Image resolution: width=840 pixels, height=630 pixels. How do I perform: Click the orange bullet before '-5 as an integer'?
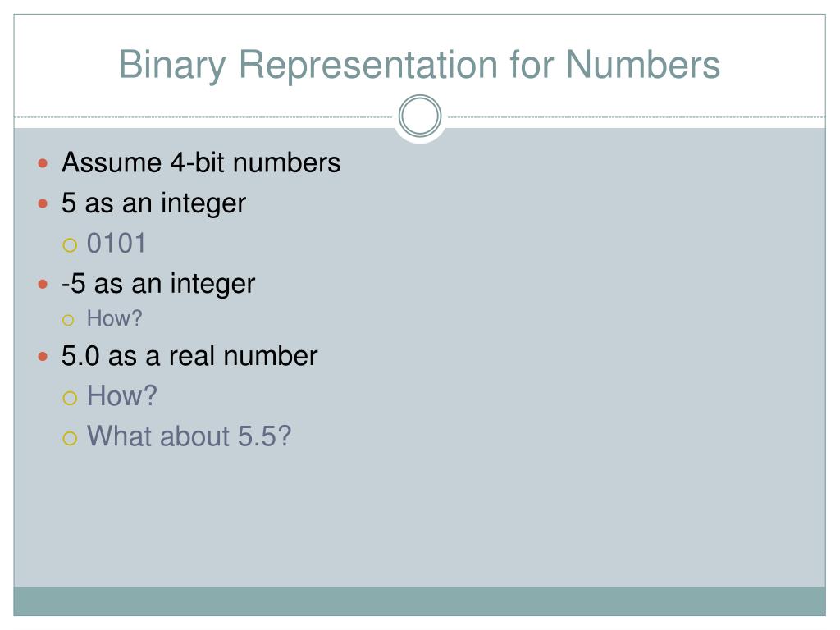[43, 285]
